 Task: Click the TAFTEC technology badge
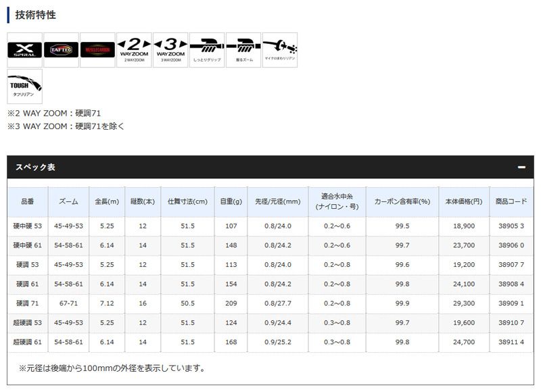tap(61, 49)
